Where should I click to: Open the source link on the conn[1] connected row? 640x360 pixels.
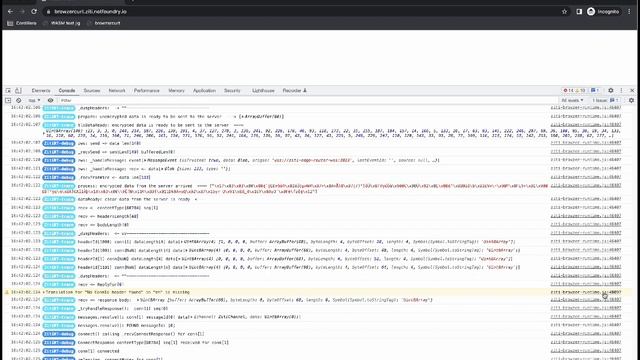click(586, 351)
